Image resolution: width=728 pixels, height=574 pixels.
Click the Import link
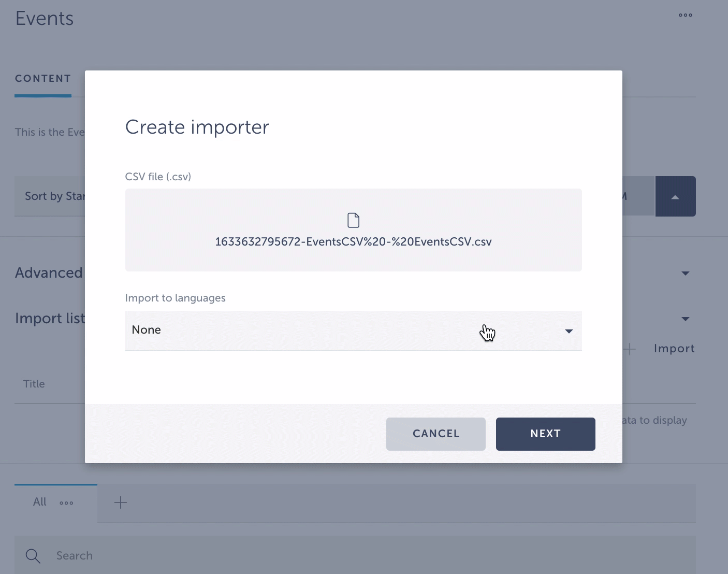point(674,349)
